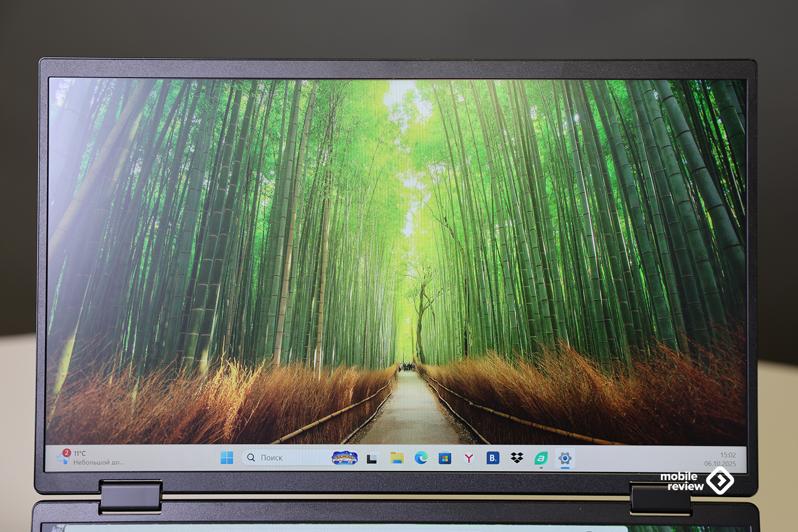
Task: Open Microsoft Edge browser
Action: tap(421, 458)
